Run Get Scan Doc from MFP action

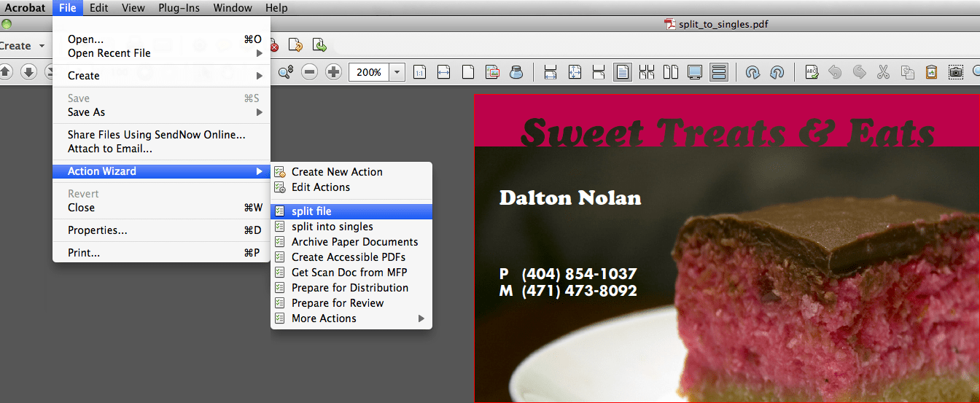click(351, 273)
